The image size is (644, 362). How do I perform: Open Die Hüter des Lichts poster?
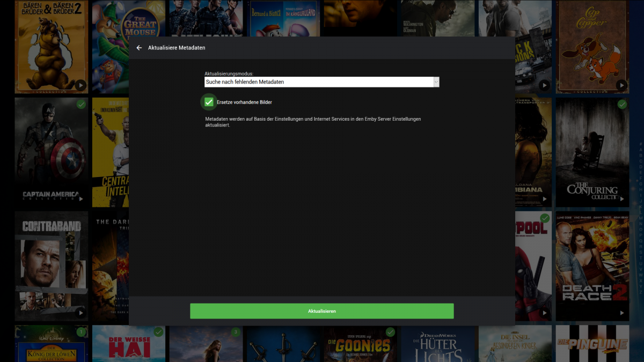click(x=438, y=344)
